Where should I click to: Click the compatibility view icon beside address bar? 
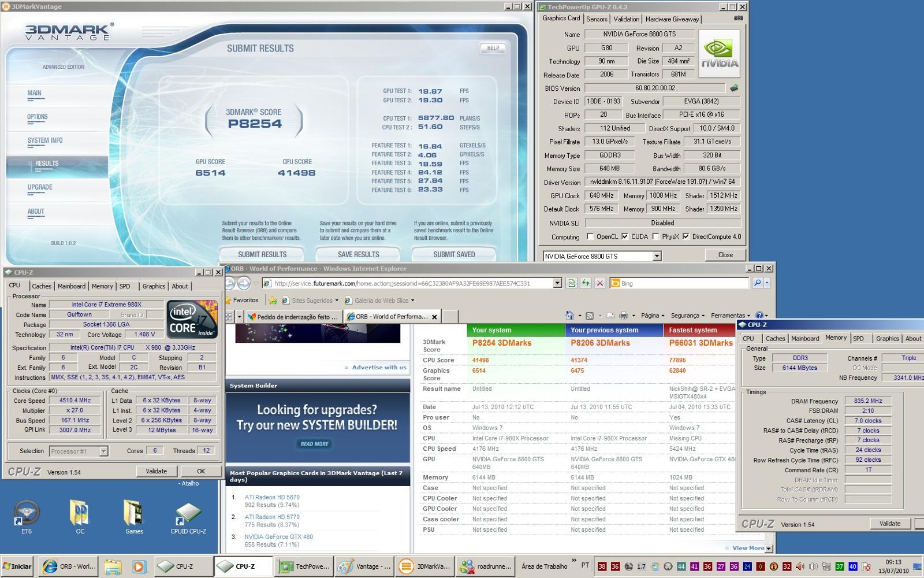571,283
